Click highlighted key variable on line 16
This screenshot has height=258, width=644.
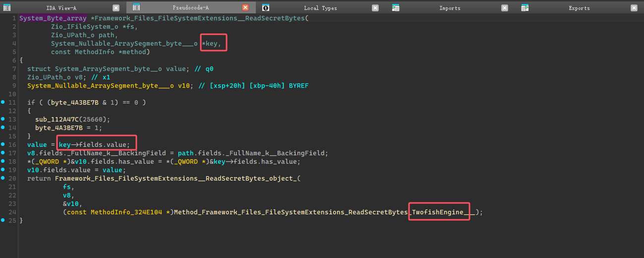[x=65, y=144]
